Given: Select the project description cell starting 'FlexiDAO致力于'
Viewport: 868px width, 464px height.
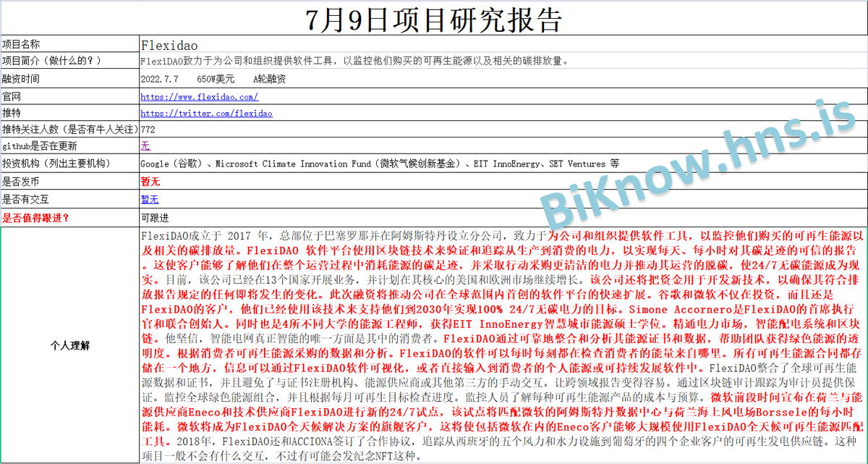Looking at the screenshot, I should pos(502,62).
